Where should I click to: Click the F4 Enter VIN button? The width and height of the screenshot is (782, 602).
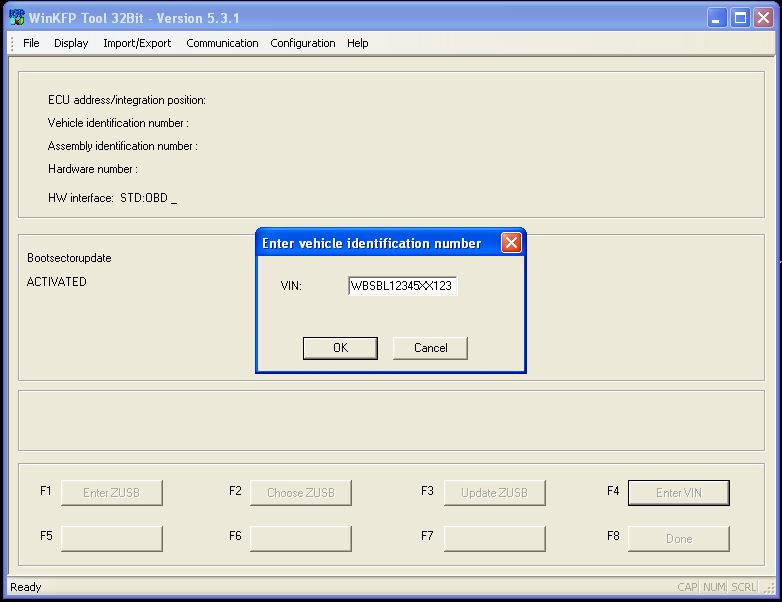(679, 493)
